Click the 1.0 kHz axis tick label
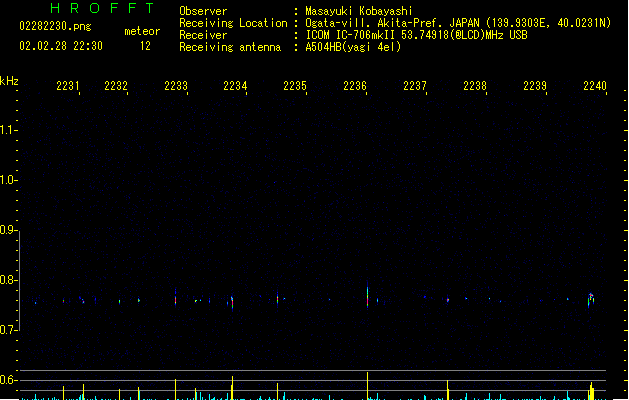 7,180
